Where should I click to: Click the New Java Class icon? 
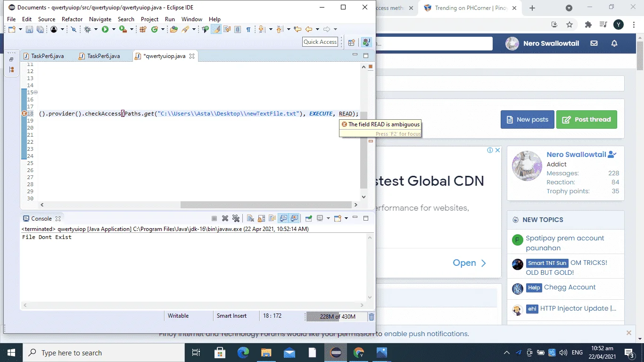point(154,29)
